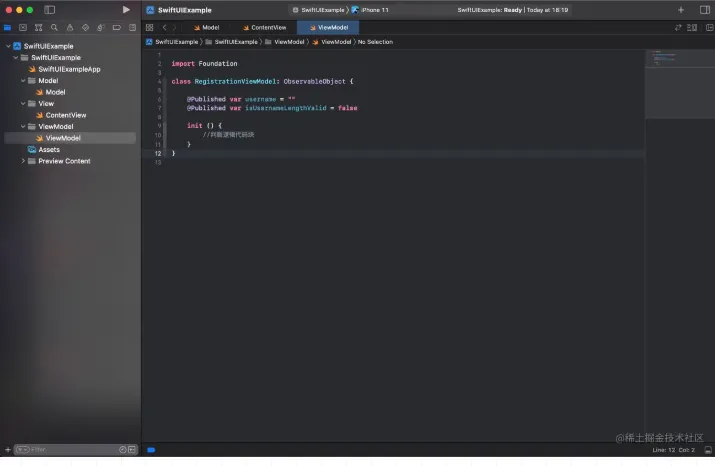715x466 pixels.
Task: Toggle the blue breakpoint indicator in bottom bar
Action: coord(151,450)
